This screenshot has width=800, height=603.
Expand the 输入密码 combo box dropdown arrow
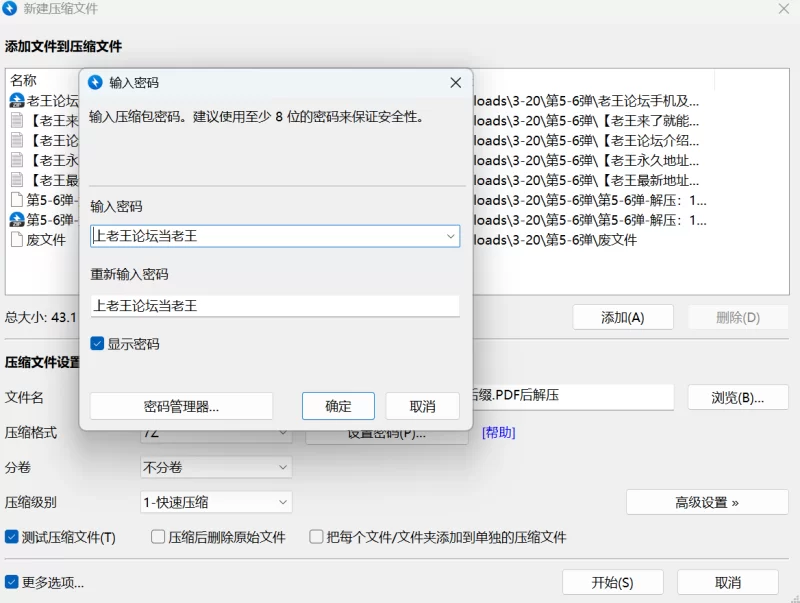[450, 236]
